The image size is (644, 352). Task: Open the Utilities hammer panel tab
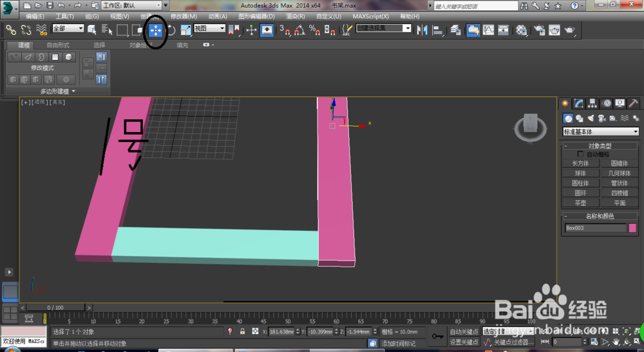click(634, 103)
